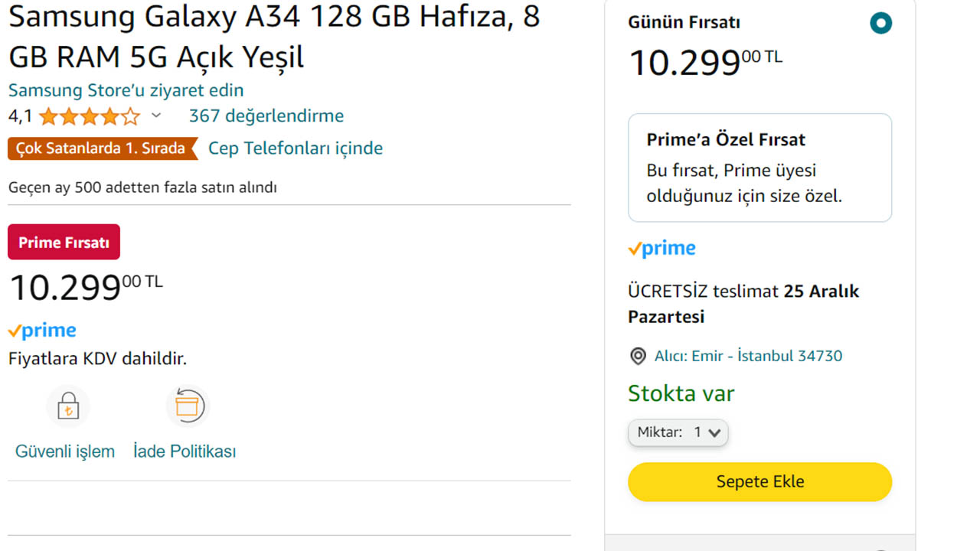
Task: Change delivery address Alıcı: Emir - İstanbul
Action: [748, 356]
